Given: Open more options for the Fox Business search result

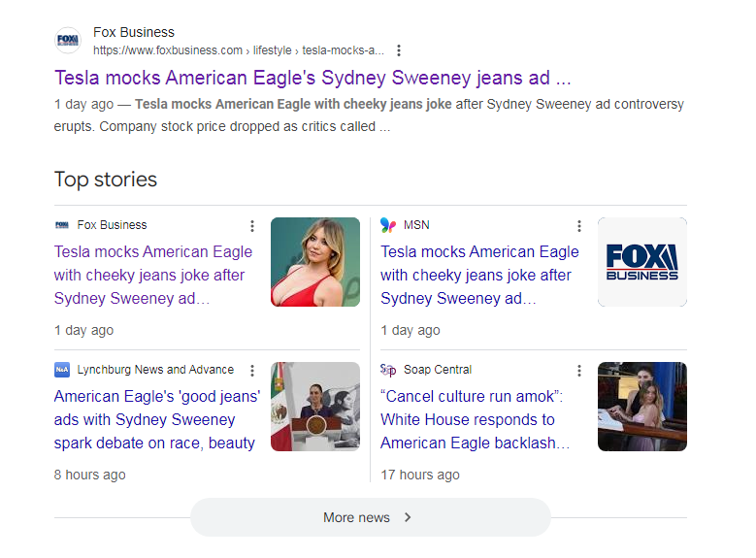Looking at the screenshot, I should [x=399, y=50].
